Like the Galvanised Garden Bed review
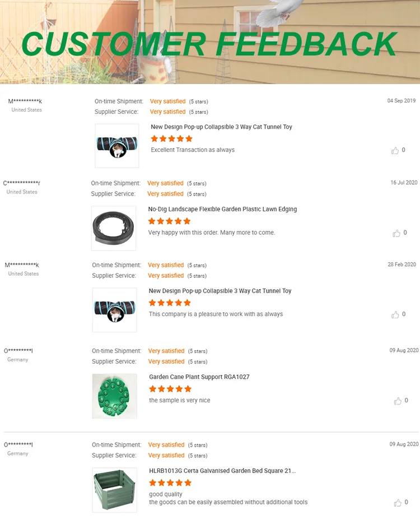420x524 pixels. pos(398,503)
